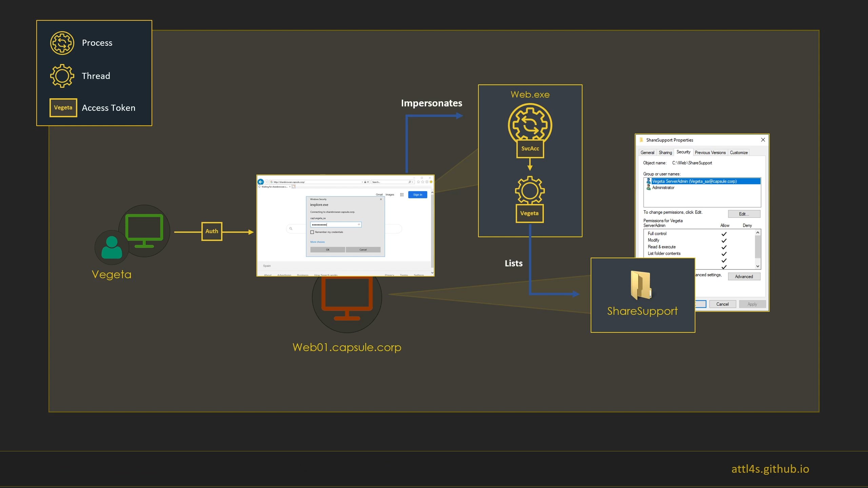Viewport: 868px width, 488px height.
Task: Expand the address bar URL dropdown
Action: coord(362,182)
